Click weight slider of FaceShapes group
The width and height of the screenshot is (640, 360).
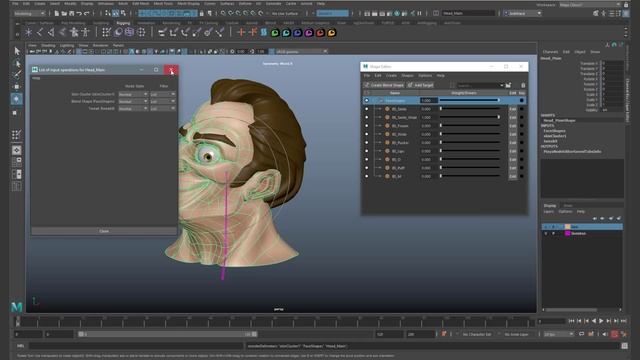[470, 100]
